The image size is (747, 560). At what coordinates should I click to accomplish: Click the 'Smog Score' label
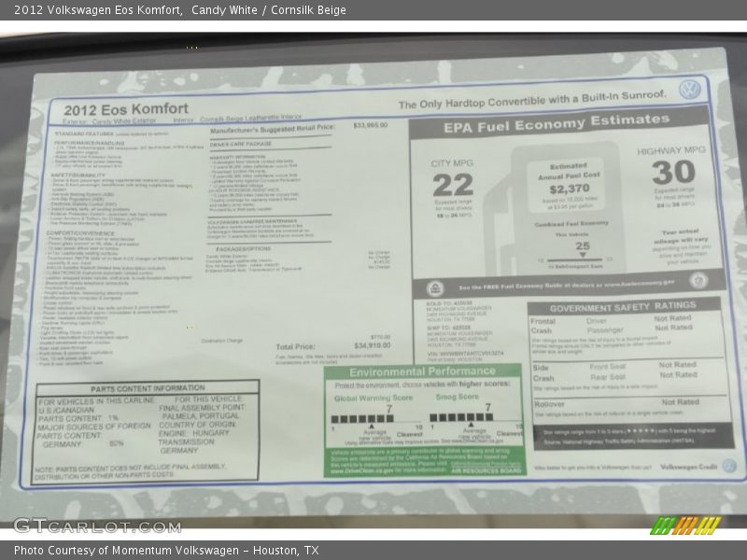point(457,396)
